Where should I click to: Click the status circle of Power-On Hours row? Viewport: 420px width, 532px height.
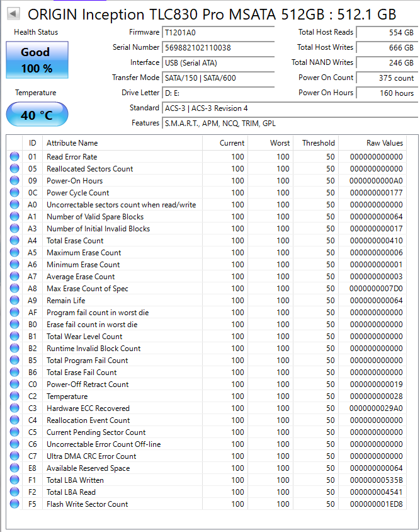click(14, 180)
